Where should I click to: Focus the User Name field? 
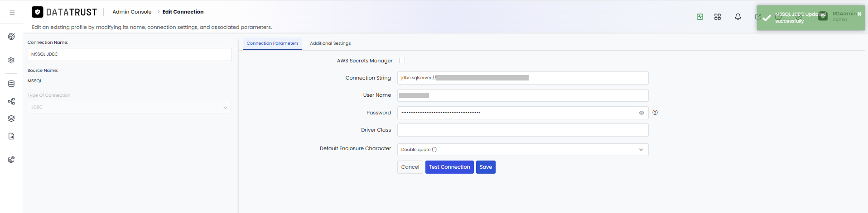[x=523, y=95]
